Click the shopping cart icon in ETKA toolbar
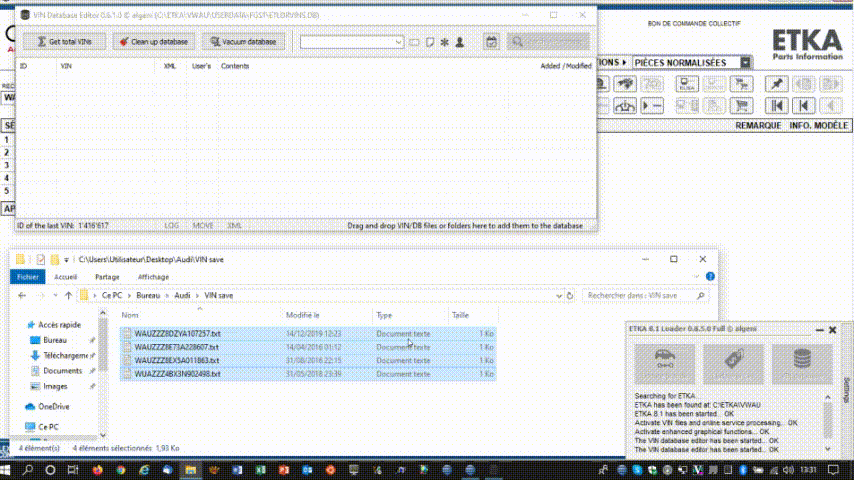Image resolution: width=854 pixels, height=480 pixels. pyautogui.click(x=741, y=105)
